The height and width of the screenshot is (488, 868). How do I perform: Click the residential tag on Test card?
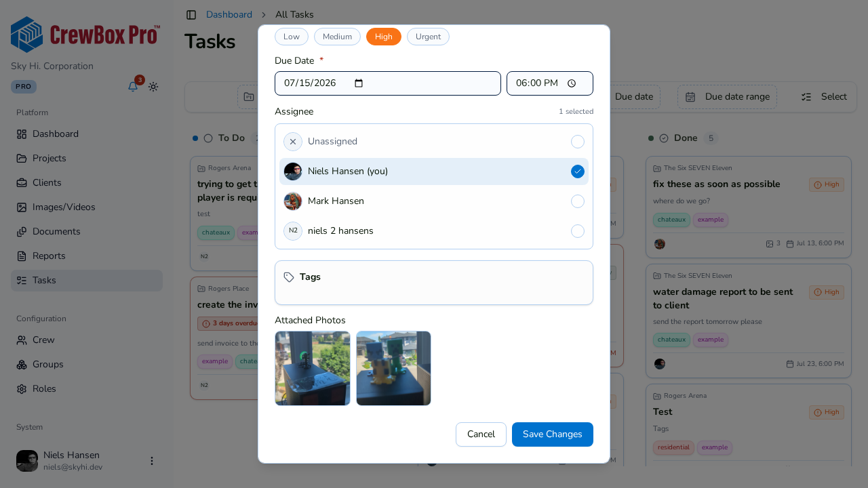673,447
